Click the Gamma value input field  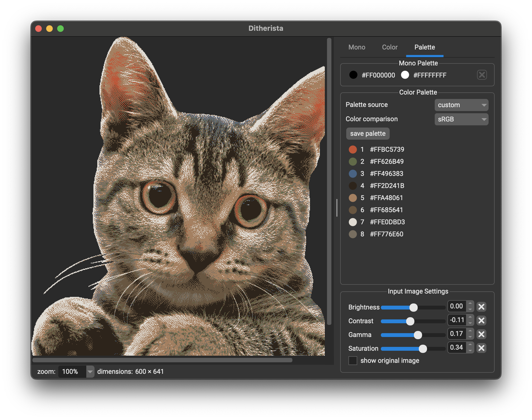457,334
